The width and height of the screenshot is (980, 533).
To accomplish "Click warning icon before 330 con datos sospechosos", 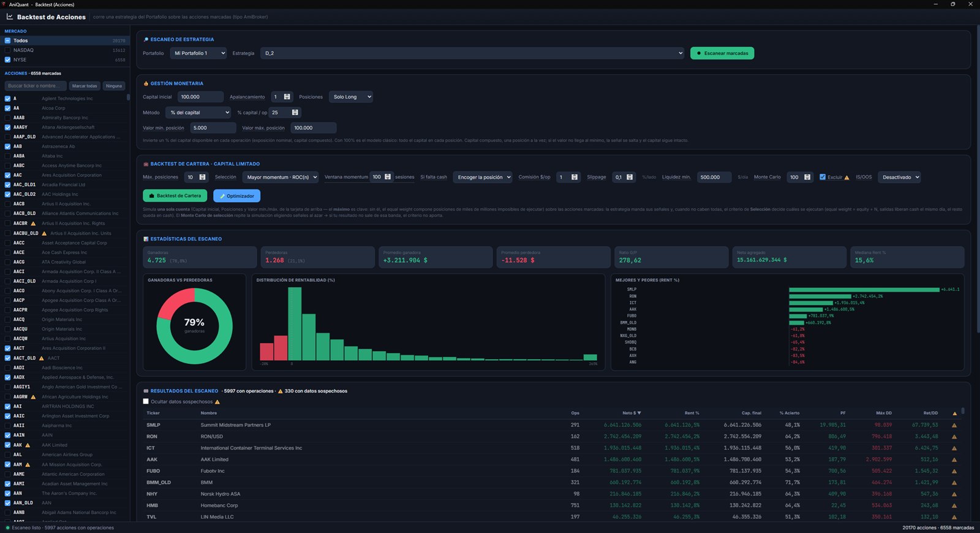I will tap(281, 391).
